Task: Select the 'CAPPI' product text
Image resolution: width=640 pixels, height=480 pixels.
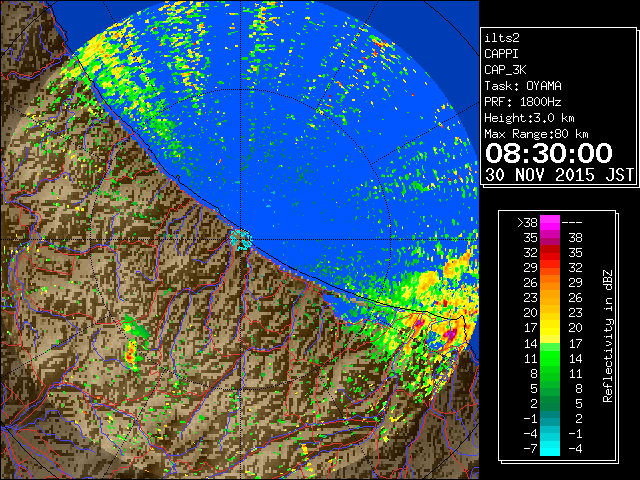Action: tap(501, 54)
